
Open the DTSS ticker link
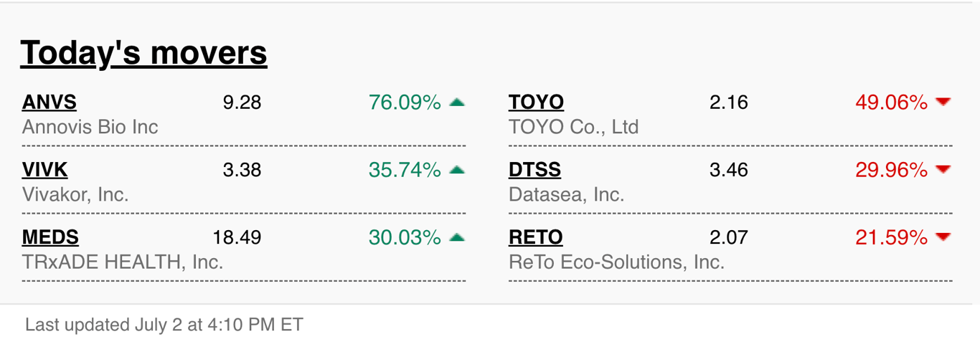pyautogui.click(x=534, y=170)
